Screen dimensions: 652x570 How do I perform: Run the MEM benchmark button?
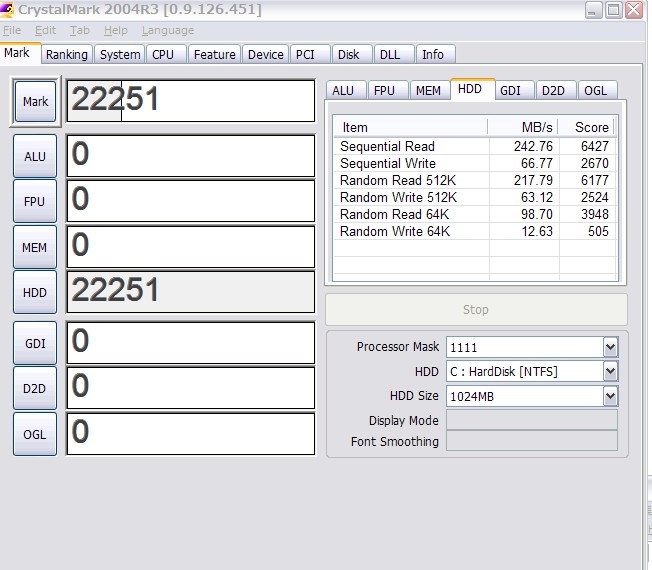pos(35,247)
